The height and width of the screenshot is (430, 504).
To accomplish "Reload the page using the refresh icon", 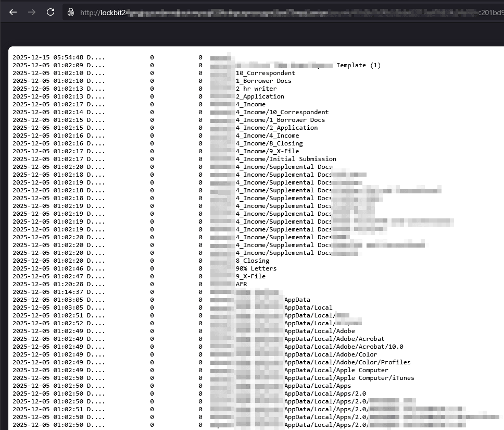I will [x=51, y=12].
